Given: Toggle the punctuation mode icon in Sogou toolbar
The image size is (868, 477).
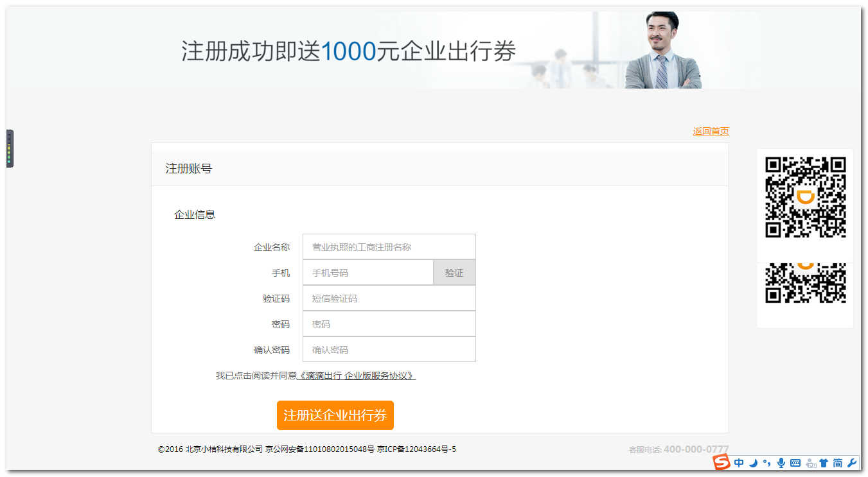Looking at the screenshot, I should pyautogui.click(x=766, y=463).
